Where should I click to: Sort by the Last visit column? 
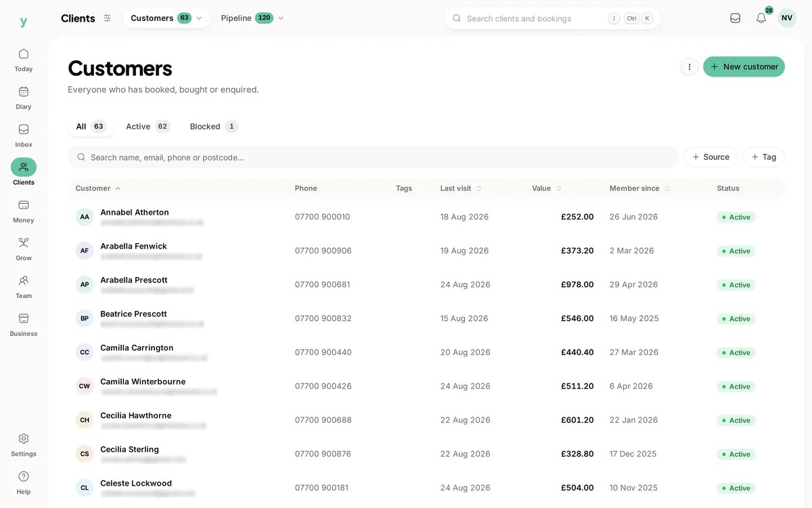pos(461,188)
